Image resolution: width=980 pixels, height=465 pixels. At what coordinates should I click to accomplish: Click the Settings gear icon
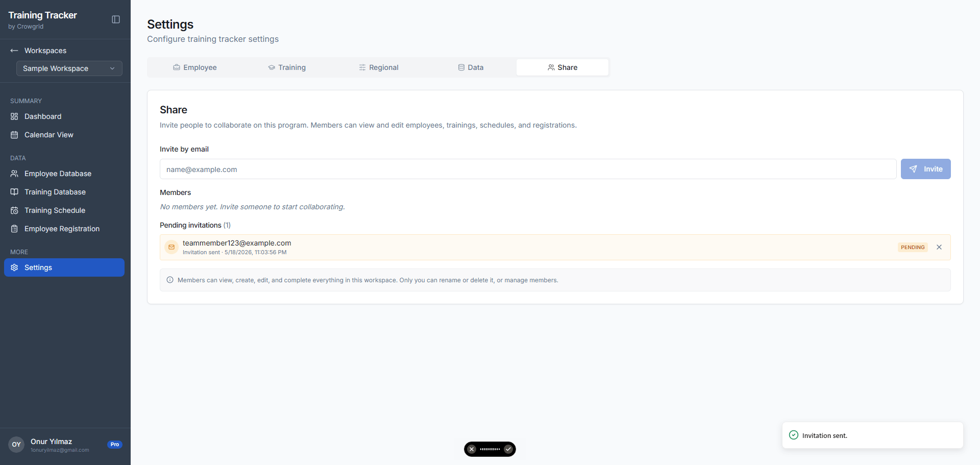tap(14, 267)
